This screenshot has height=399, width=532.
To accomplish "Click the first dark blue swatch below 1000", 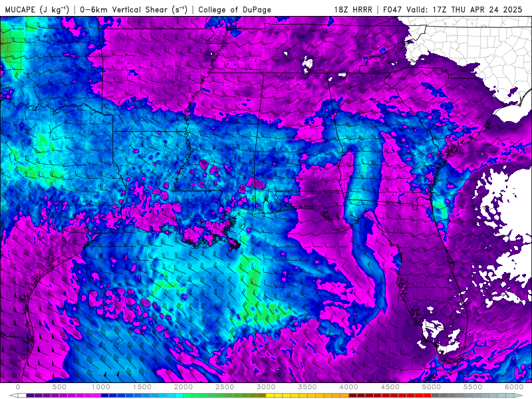I will pos(105,396).
